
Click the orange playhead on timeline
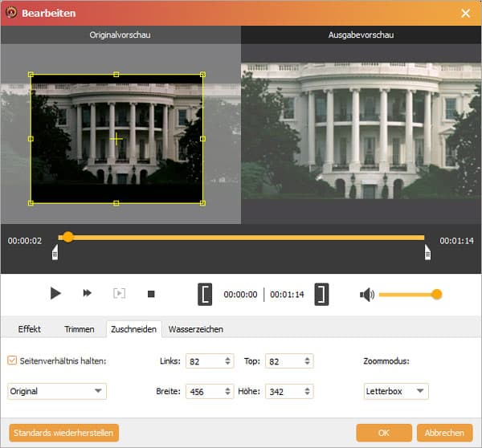(x=68, y=237)
